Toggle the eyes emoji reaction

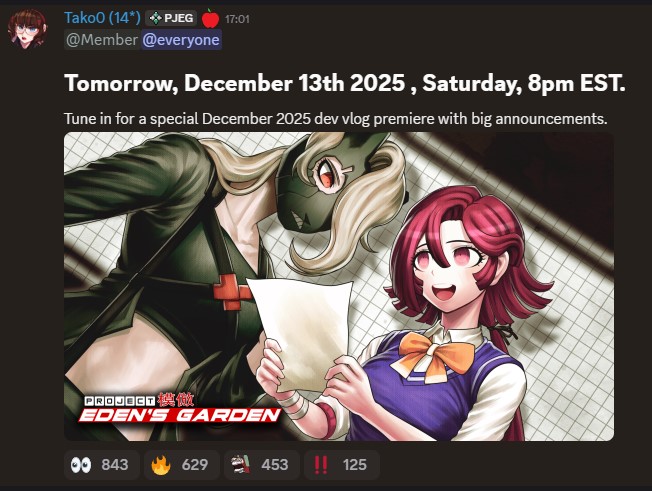[101, 464]
